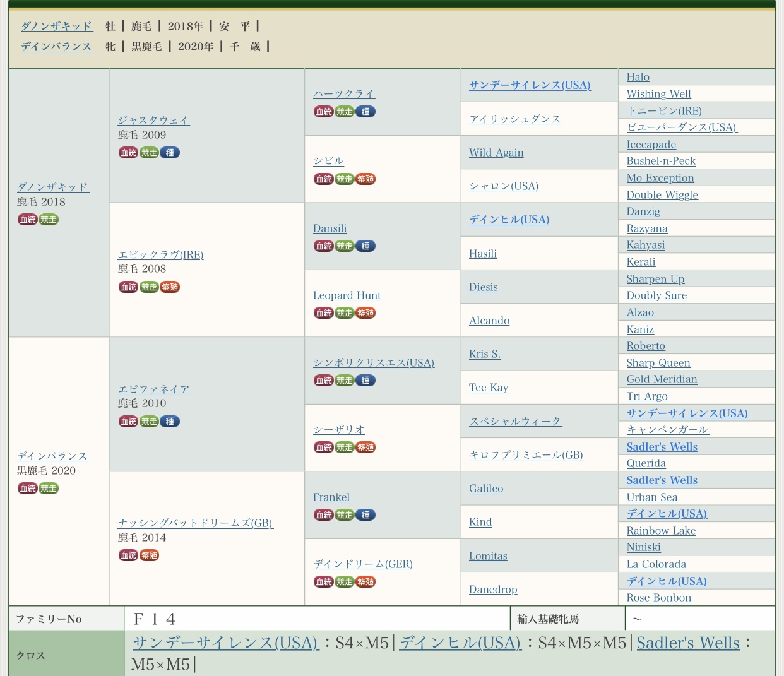Viewport: 784px width, 676px height.
Task: Select the 競走 badge under Dansili
Action: click(345, 246)
